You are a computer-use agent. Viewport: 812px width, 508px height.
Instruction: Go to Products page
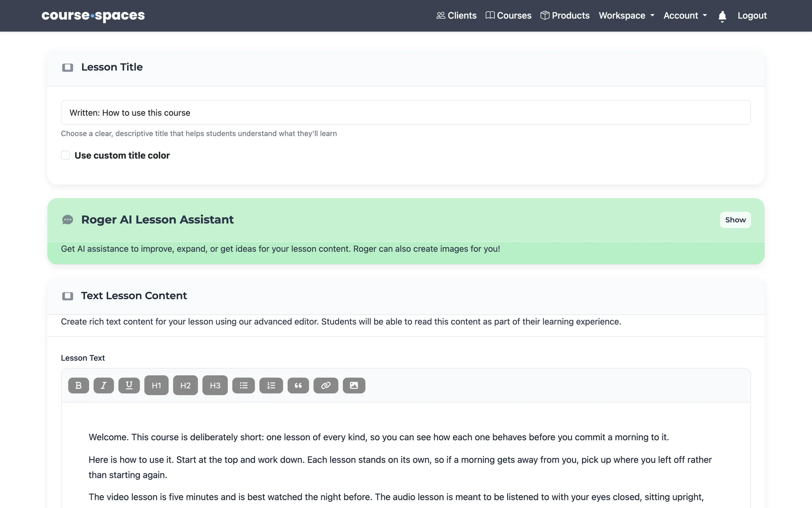[565, 16]
